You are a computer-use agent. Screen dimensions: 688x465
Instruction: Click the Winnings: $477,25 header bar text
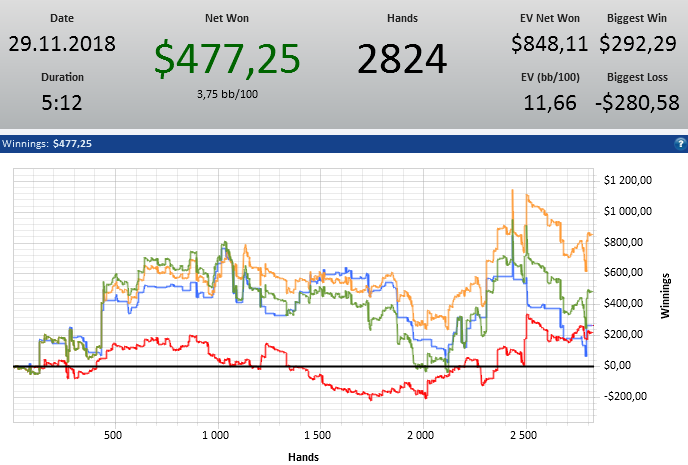(x=47, y=143)
